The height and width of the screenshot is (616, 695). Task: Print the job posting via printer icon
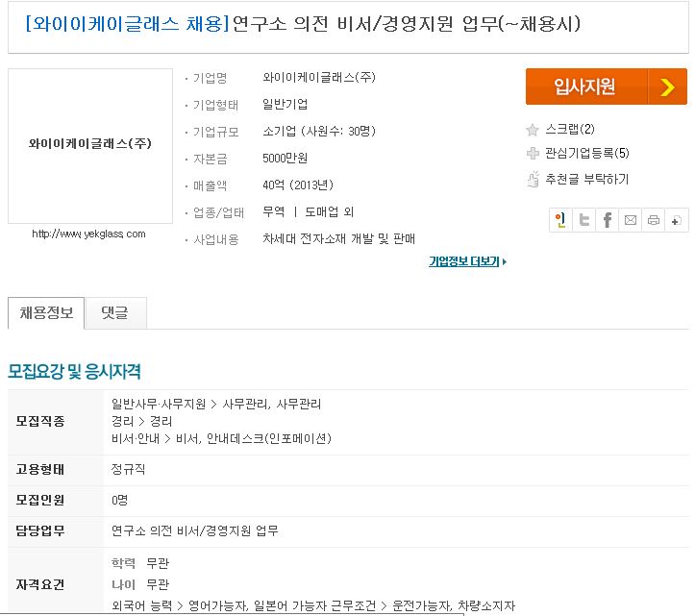(654, 220)
